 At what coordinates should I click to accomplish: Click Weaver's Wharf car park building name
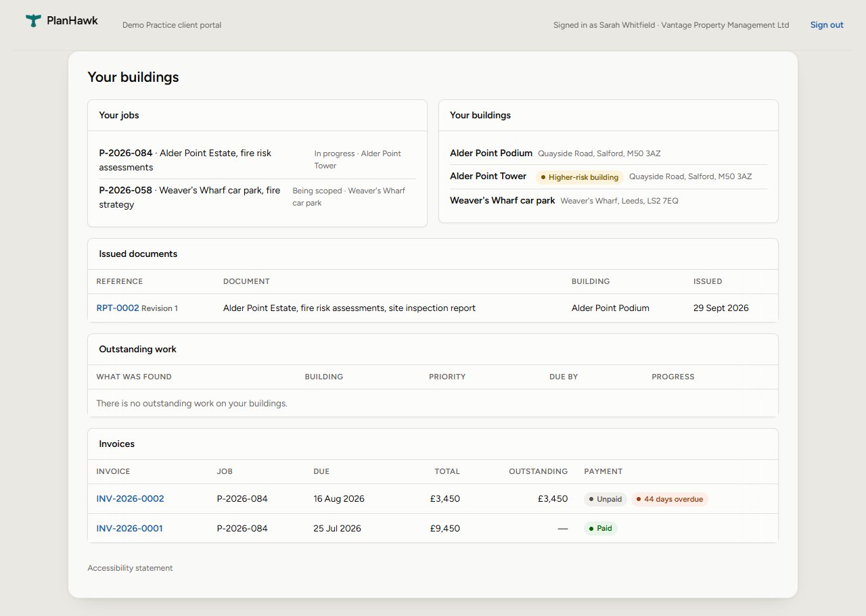502,200
